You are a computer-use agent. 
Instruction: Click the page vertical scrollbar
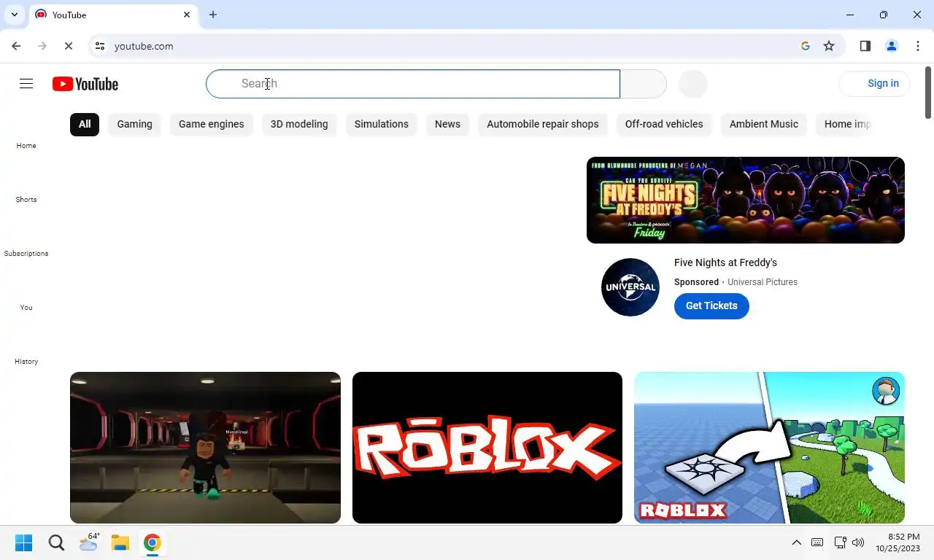point(928,93)
